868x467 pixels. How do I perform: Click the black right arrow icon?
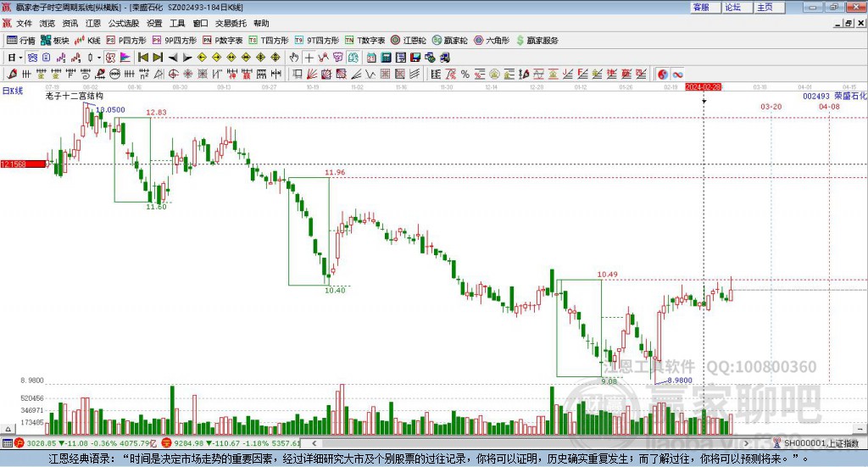click(187, 58)
